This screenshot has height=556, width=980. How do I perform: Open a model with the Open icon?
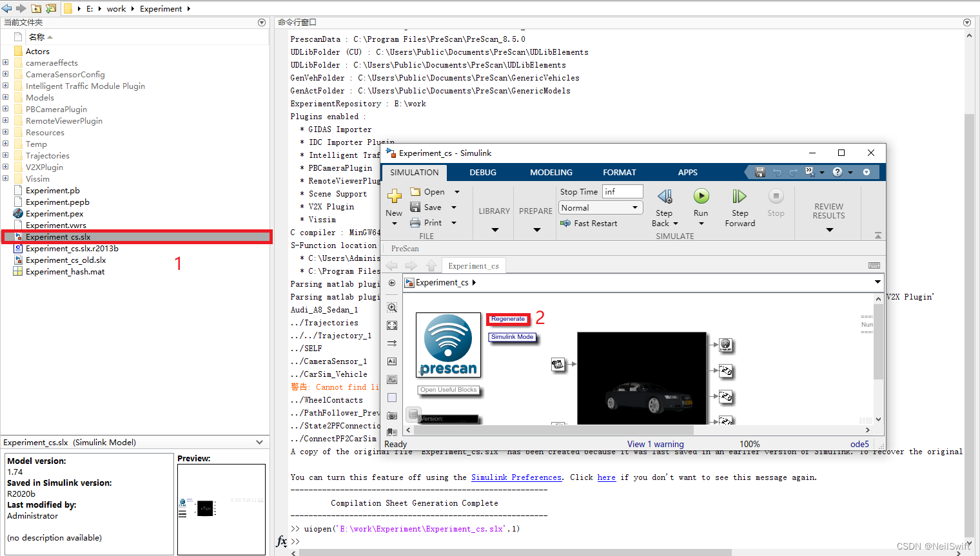pos(415,192)
